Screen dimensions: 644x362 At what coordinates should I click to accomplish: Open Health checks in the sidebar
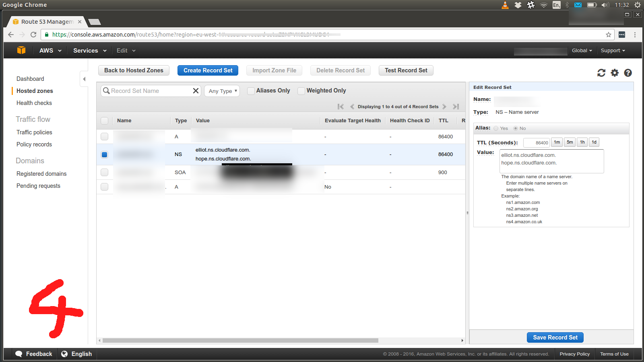[x=34, y=103]
